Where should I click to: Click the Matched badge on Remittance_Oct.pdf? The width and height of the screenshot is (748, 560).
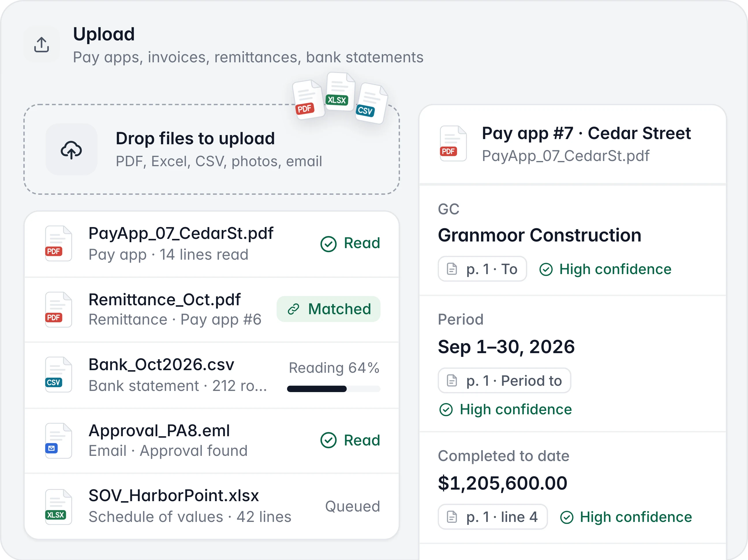(x=328, y=309)
